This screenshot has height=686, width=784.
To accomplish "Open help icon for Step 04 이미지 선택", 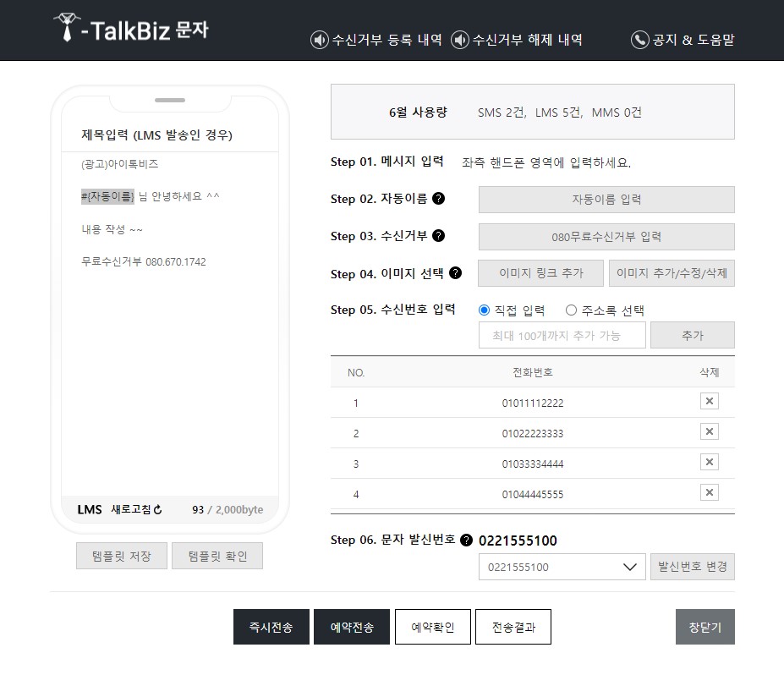I will pyautogui.click(x=456, y=273).
